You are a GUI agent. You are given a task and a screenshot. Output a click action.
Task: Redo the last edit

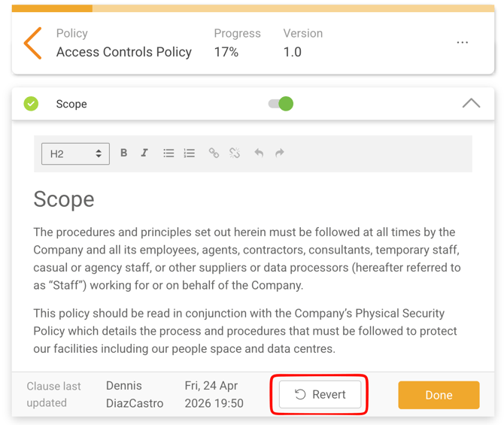(280, 153)
